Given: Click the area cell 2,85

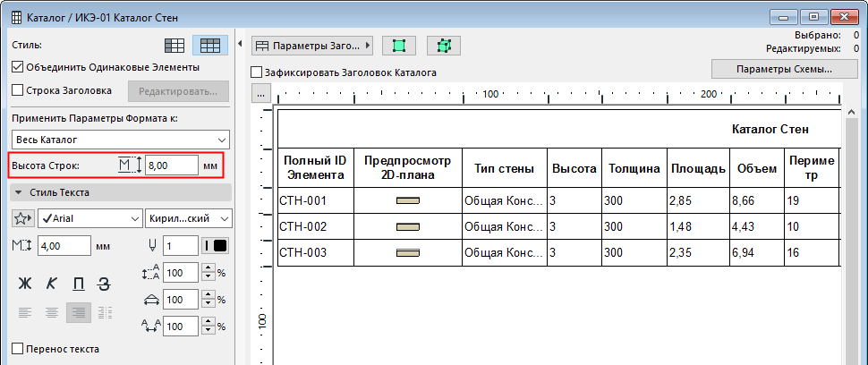Looking at the screenshot, I should click(x=698, y=200).
